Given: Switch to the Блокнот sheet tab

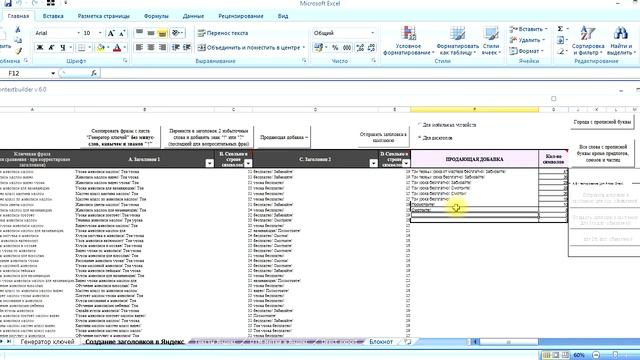Looking at the screenshot, I should point(381,342).
